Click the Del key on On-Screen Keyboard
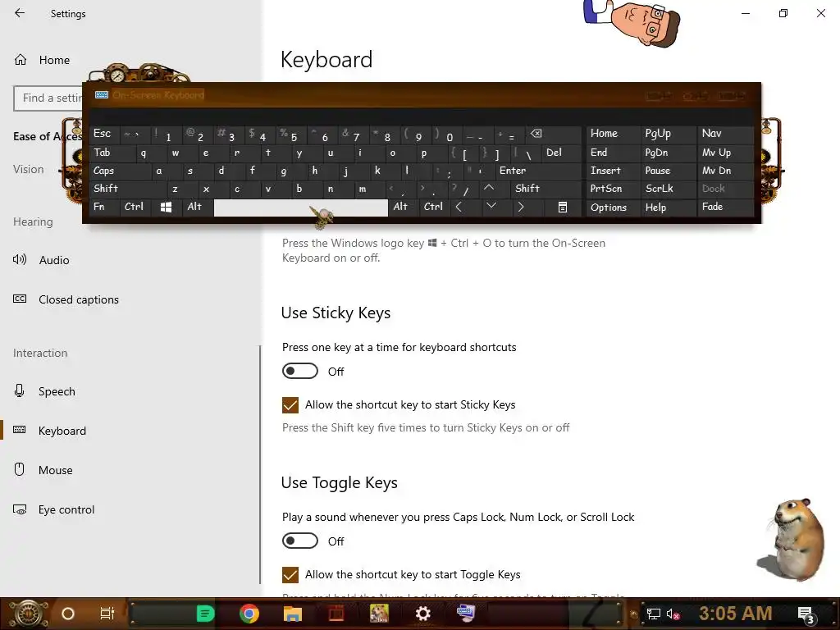The height and width of the screenshot is (630, 840). tap(561, 153)
